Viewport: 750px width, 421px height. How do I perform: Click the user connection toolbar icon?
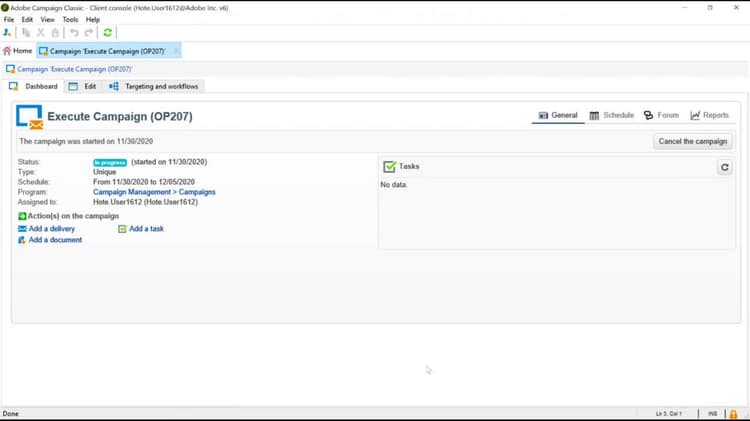coord(7,33)
